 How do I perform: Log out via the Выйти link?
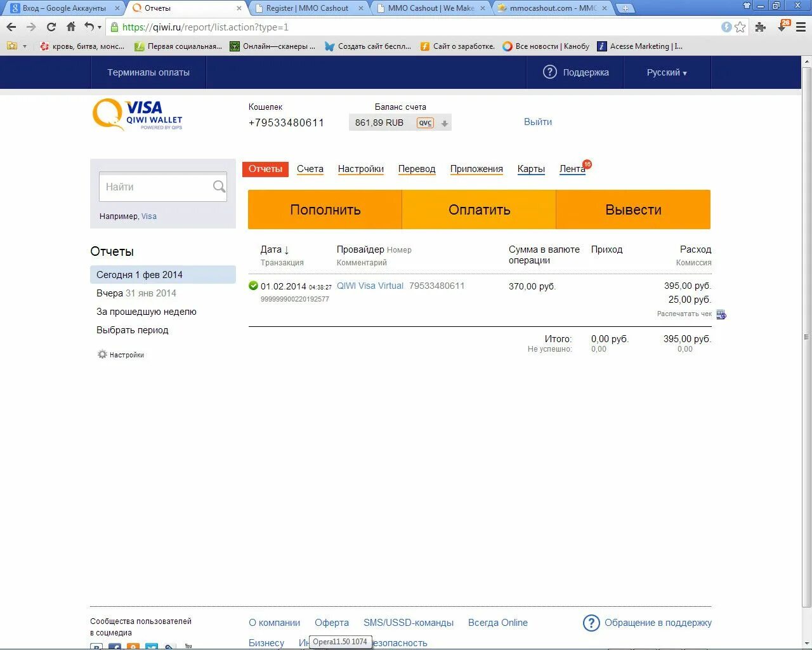tap(538, 122)
